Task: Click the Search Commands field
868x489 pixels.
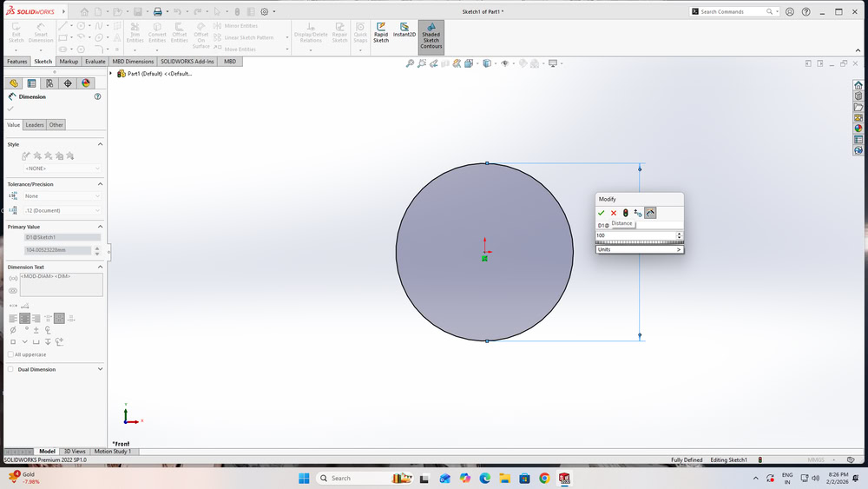Action: (733, 11)
